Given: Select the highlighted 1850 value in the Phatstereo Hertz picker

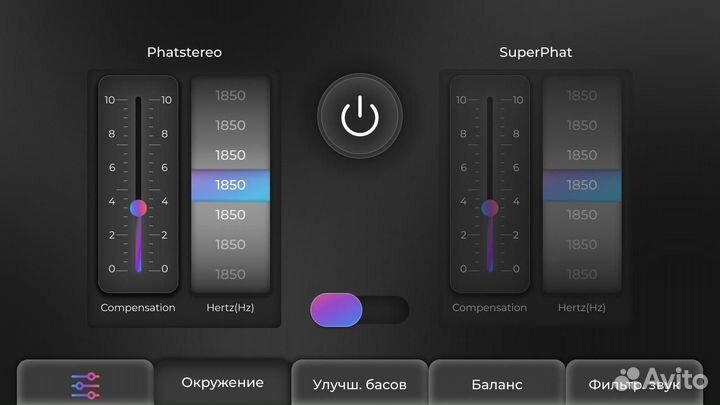Looking at the screenshot, I should point(231,185).
